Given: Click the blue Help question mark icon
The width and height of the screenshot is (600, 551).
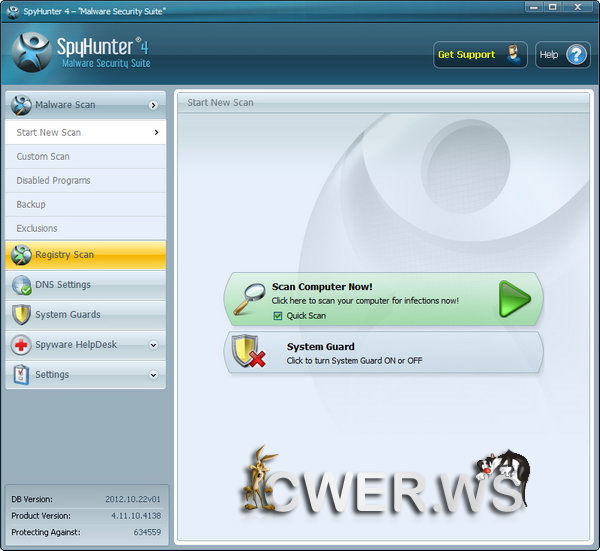Looking at the screenshot, I should pos(577,55).
